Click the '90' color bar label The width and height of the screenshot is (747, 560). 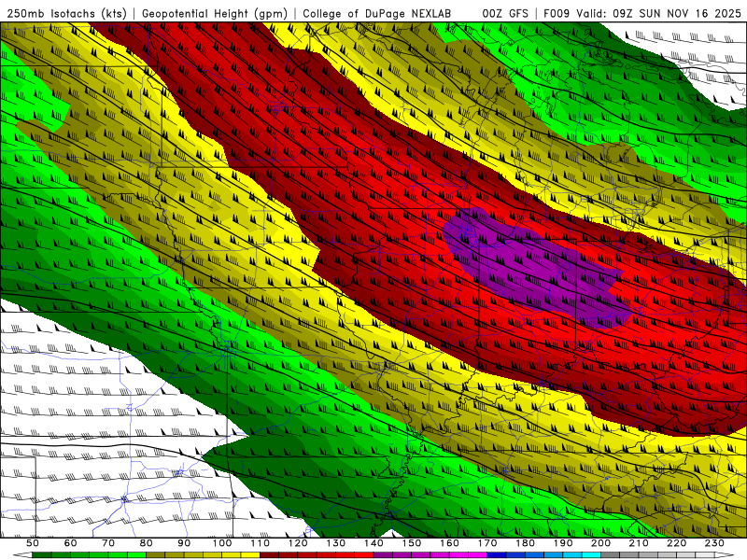tap(184, 543)
